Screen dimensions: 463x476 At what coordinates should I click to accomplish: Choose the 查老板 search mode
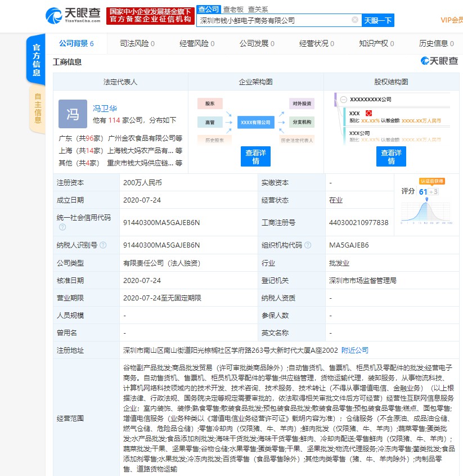pyautogui.click(x=233, y=10)
